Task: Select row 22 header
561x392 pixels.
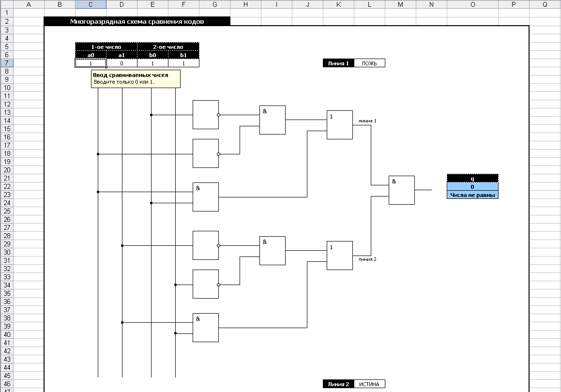Action: point(6,186)
